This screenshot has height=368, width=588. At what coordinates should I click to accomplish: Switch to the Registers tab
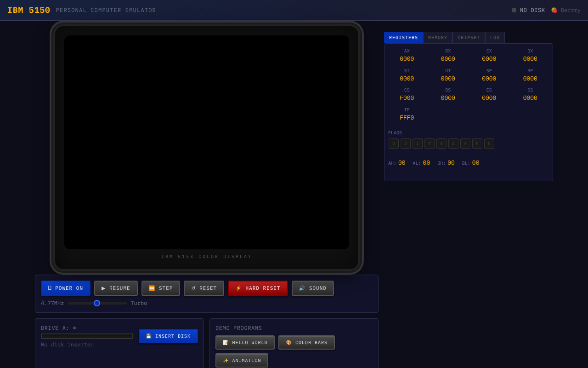(403, 38)
